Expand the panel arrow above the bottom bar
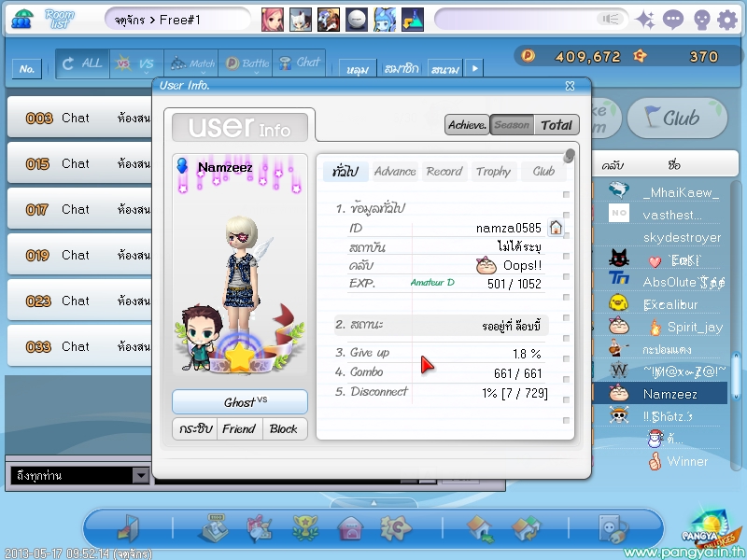747x560 pixels. tap(374, 502)
